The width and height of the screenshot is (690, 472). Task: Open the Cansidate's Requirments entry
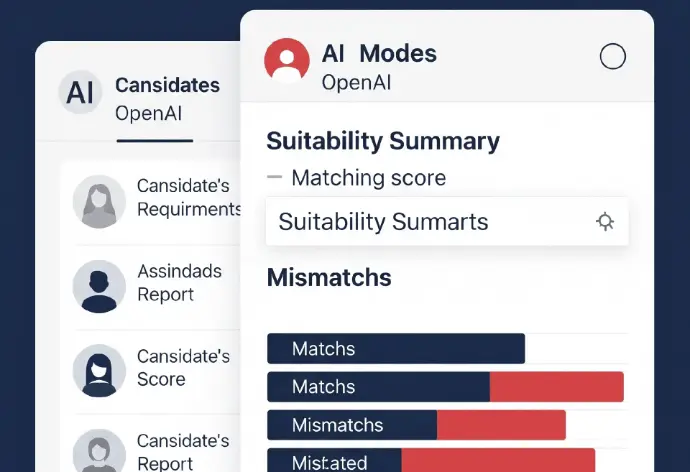(x=188, y=198)
